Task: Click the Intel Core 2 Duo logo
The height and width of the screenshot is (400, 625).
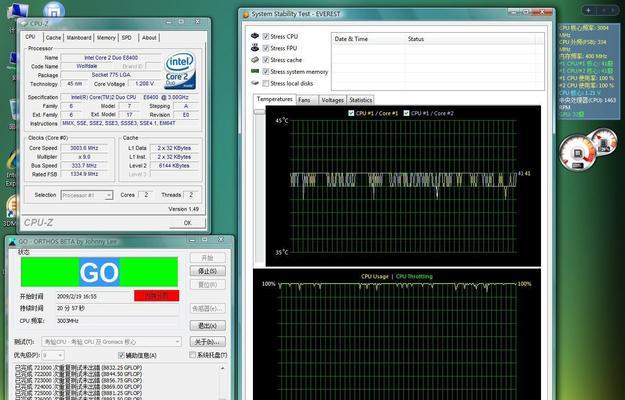Action: point(180,70)
